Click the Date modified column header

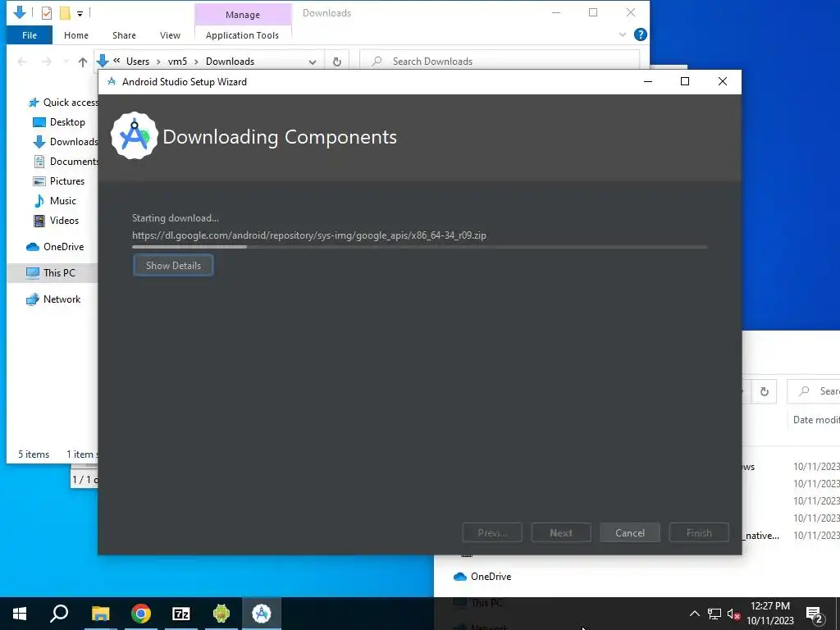(815, 420)
